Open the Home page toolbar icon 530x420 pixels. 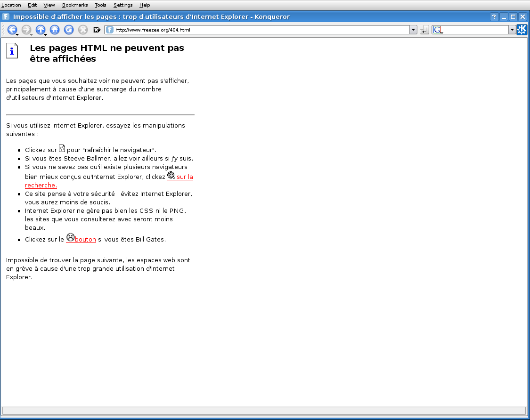pyautogui.click(x=55, y=30)
